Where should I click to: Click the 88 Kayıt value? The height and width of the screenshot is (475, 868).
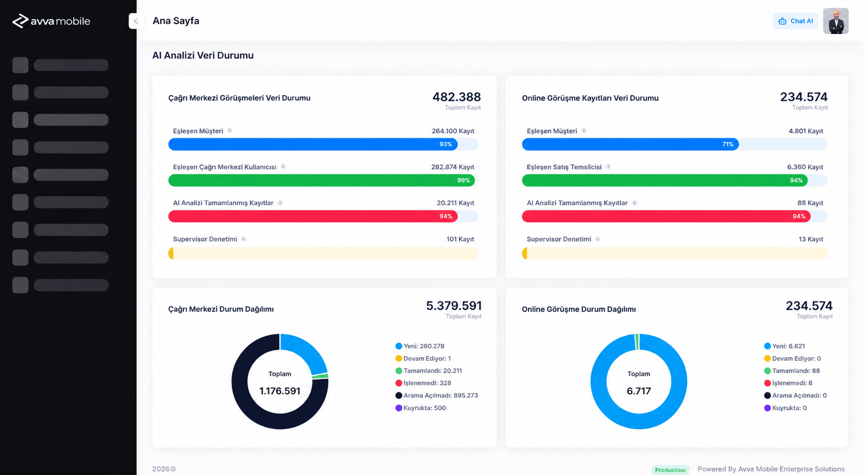tap(810, 203)
